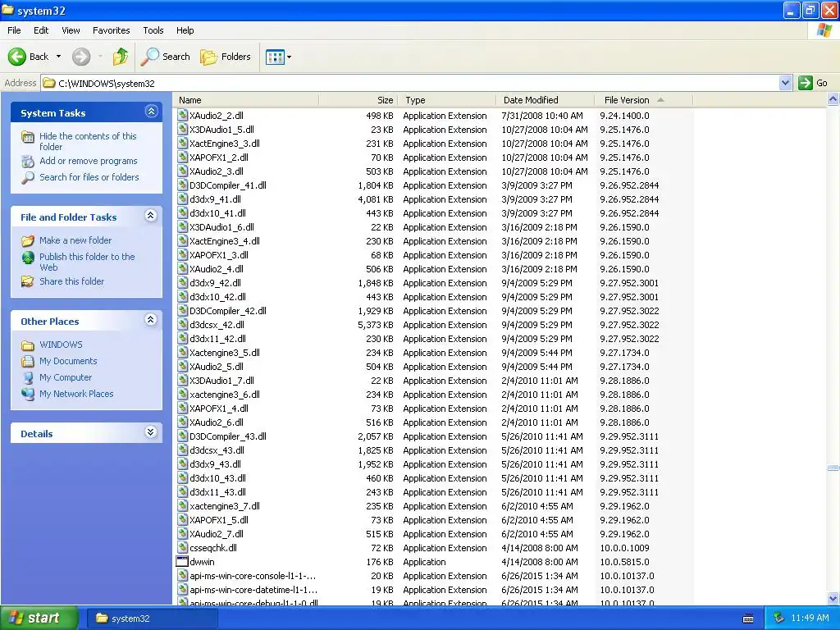Viewport: 840px width, 630px height.
Task: Select the XAudio2_2.dll file icon
Action: click(x=182, y=115)
